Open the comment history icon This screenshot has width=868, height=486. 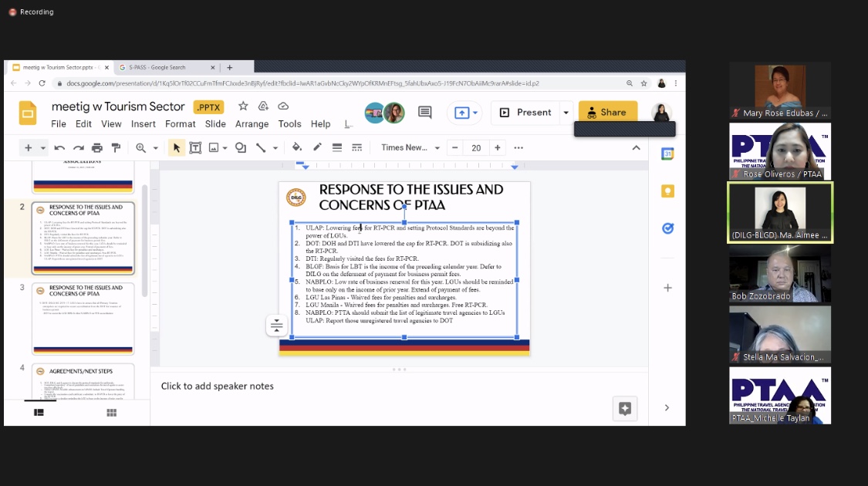tap(424, 113)
